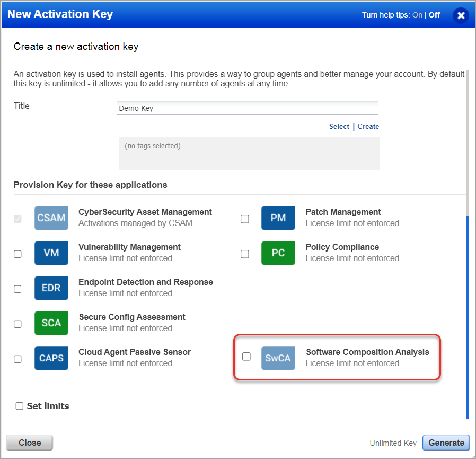Click Endpoint Detection and Response label

click(146, 282)
